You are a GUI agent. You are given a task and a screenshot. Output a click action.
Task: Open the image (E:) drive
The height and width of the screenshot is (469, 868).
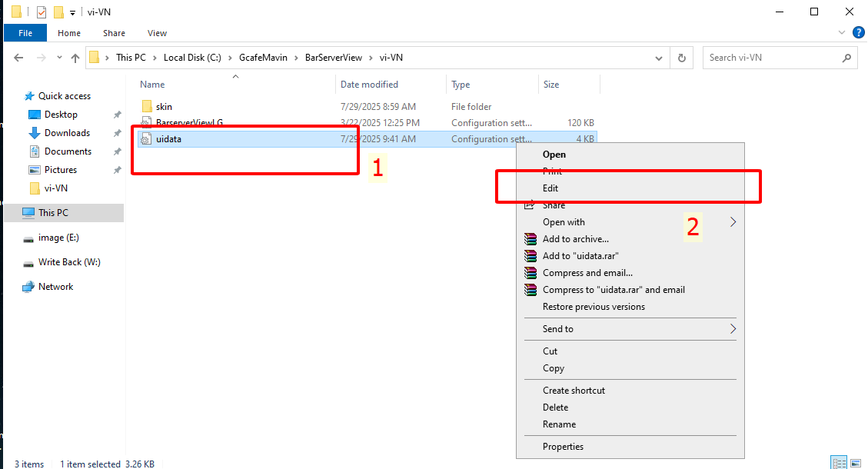tap(58, 238)
